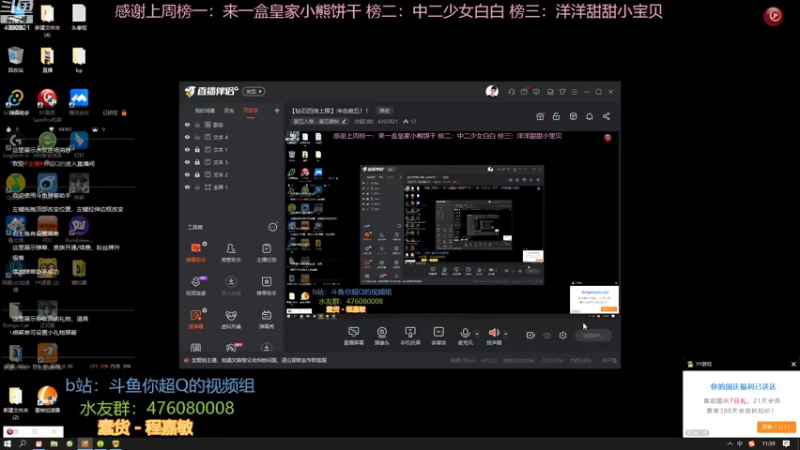The image size is (800, 450).
Task: Click the orange button in YY游戏 popup
Action: pos(776,427)
